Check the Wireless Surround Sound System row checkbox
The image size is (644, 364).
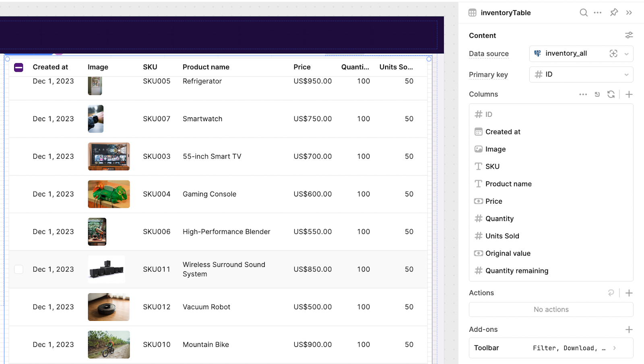click(19, 269)
